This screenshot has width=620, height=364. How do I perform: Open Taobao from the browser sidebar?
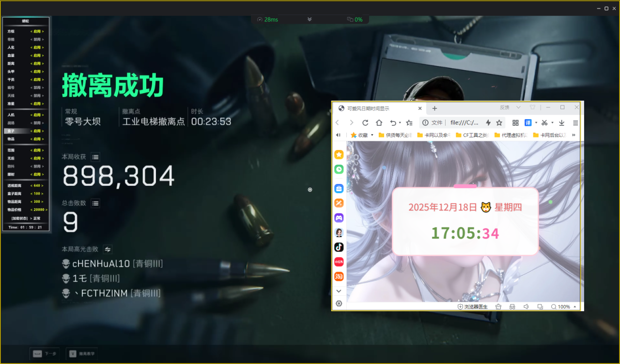(339, 276)
